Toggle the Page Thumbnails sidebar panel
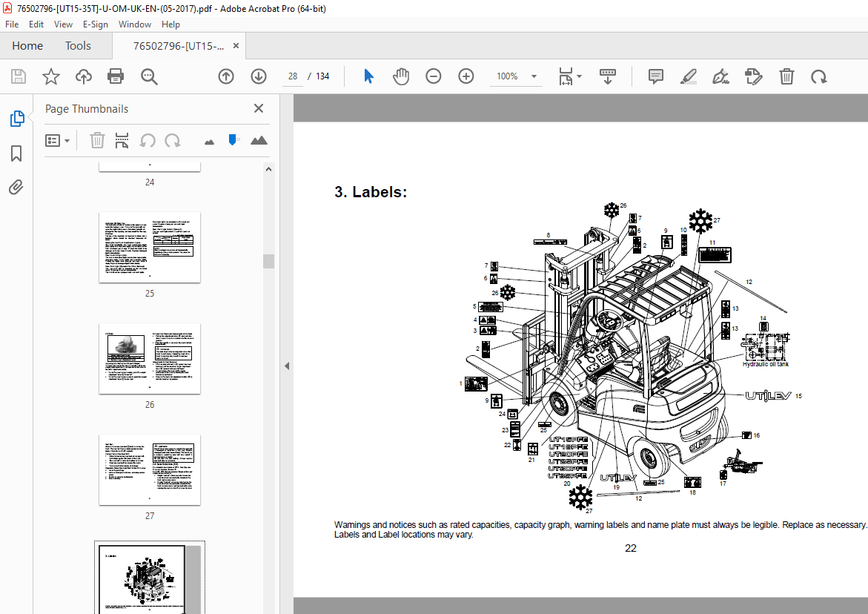868x614 pixels. pos(16,118)
